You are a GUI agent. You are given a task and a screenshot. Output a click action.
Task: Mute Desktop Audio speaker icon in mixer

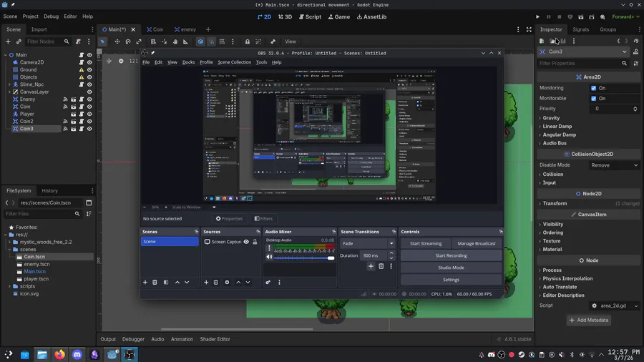point(270,257)
